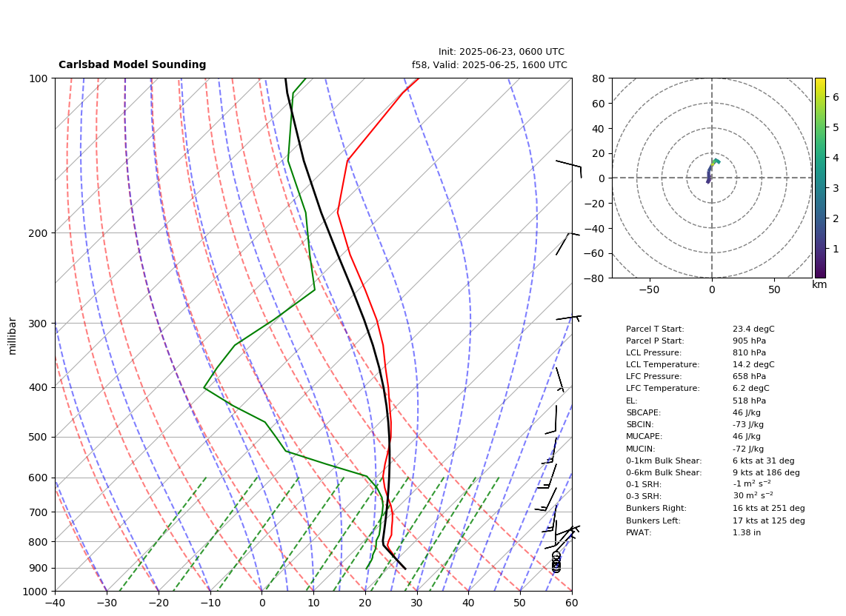
Task: Click the "km" colorbar unit label
Action: tap(819, 285)
